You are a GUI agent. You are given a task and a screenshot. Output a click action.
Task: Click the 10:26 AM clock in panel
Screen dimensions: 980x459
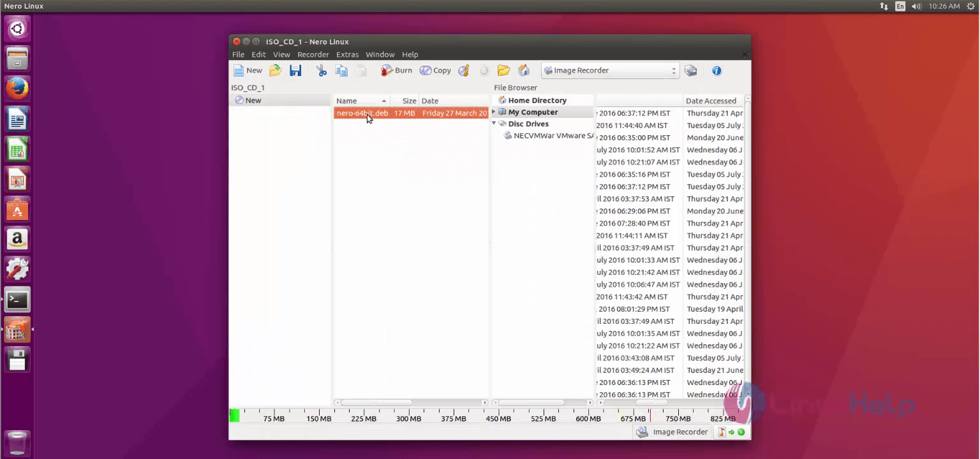pos(944,6)
